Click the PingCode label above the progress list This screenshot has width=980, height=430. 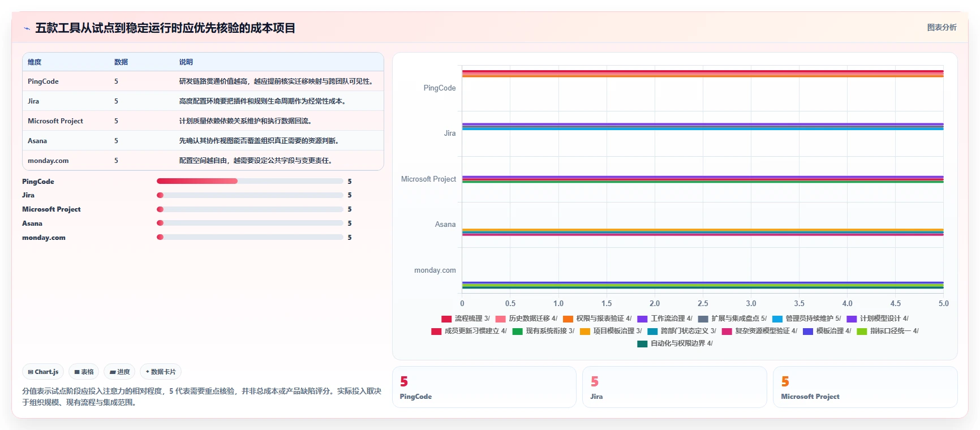tap(38, 182)
